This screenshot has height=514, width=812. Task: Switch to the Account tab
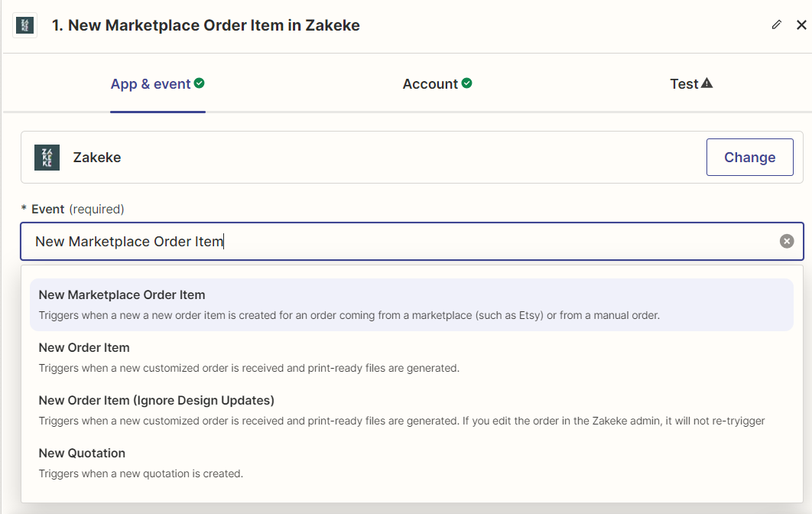click(x=437, y=84)
